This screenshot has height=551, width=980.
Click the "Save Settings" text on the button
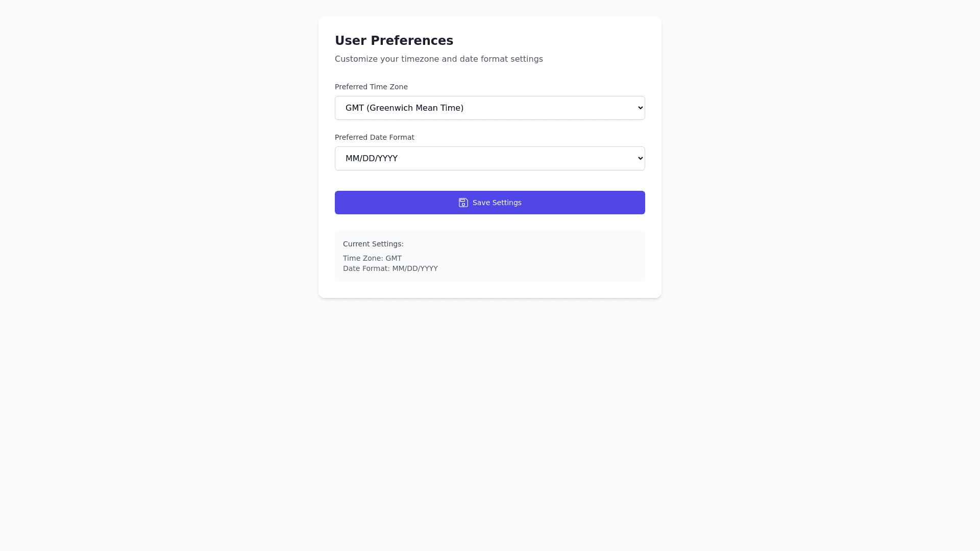click(497, 203)
